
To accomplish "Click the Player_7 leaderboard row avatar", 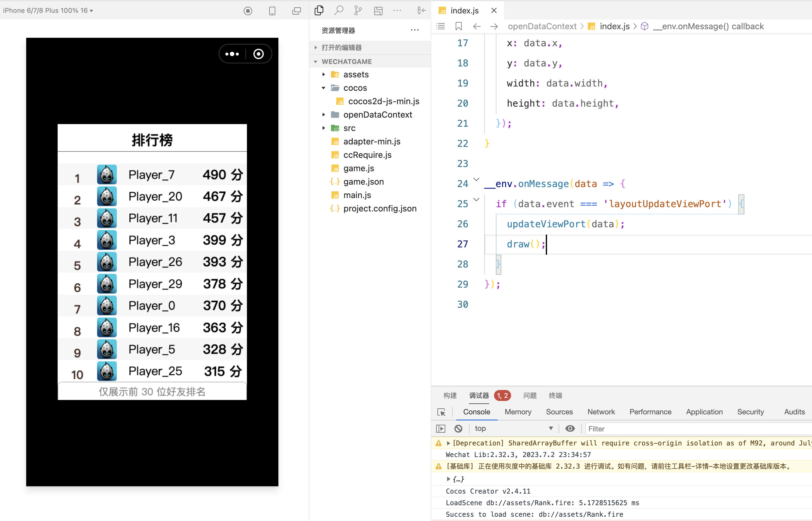I will tap(107, 175).
